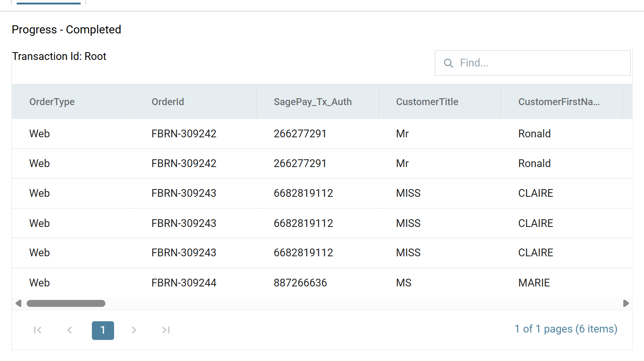Image resolution: width=644 pixels, height=361 pixels.
Task: Sort by SagePay_Tx_Auth column header
Action: point(318,102)
